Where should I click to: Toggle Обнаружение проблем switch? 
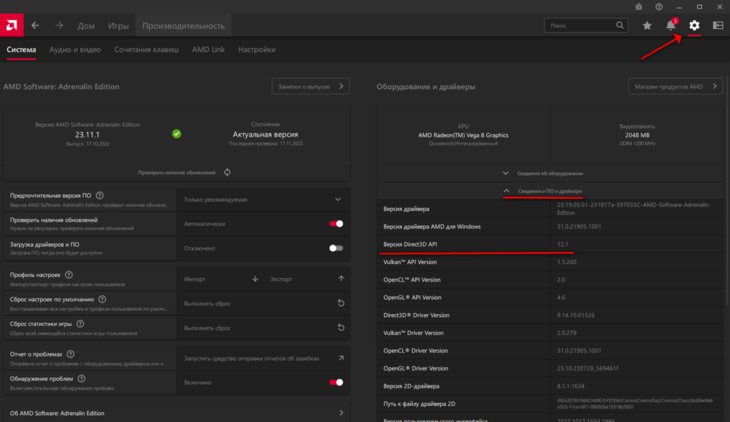[336, 382]
